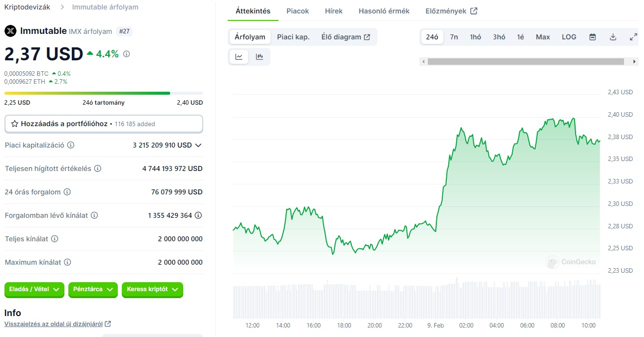Open info icon next to Maximum kínálat

coord(67,262)
